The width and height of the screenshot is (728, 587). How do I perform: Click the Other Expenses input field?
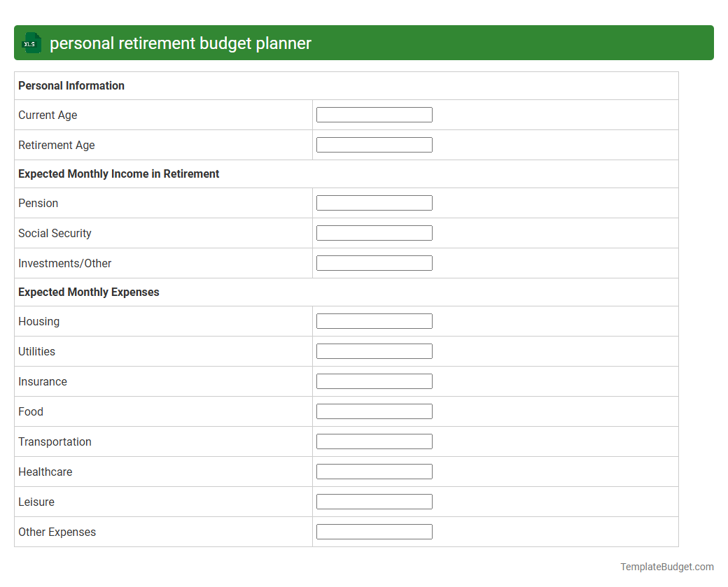(x=374, y=531)
